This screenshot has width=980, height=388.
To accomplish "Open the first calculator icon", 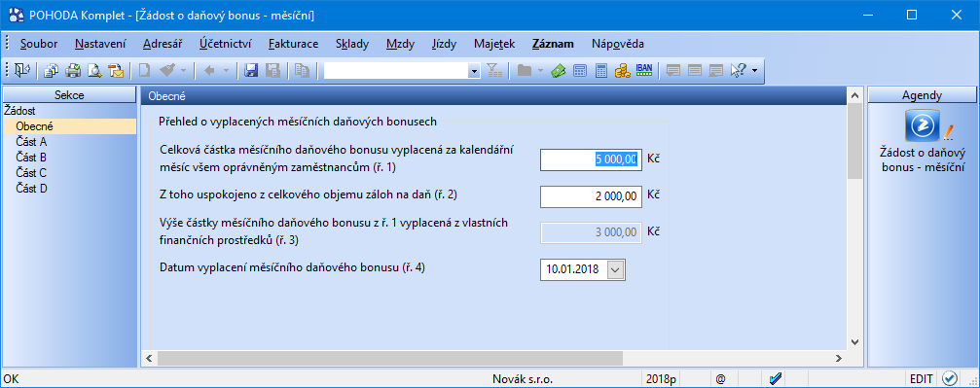I will click(580, 71).
